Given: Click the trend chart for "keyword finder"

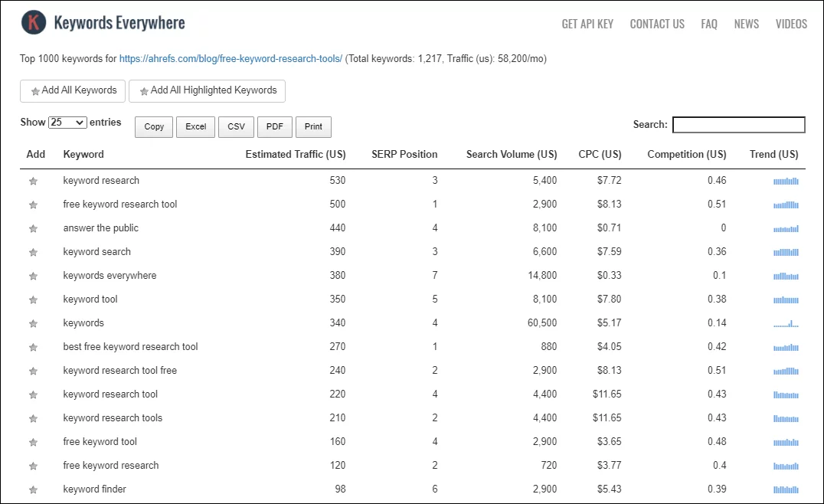Looking at the screenshot, I should pyautogui.click(x=785, y=489).
